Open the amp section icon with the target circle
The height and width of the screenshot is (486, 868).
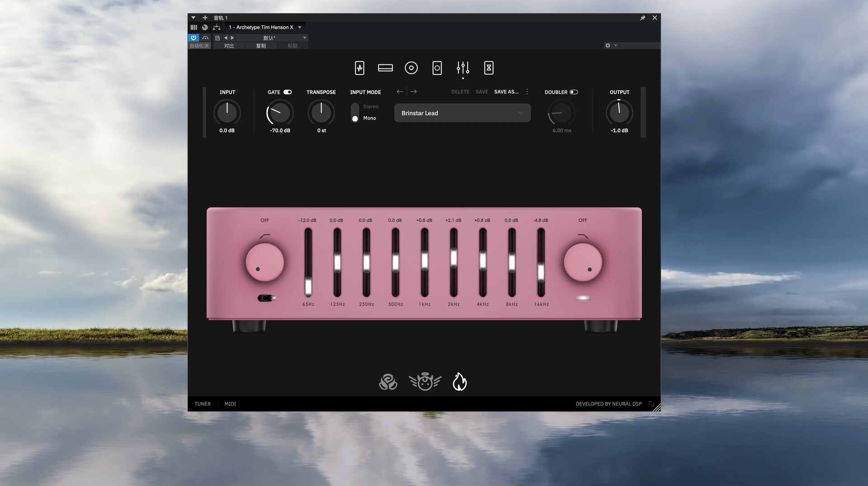[x=411, y=68]
